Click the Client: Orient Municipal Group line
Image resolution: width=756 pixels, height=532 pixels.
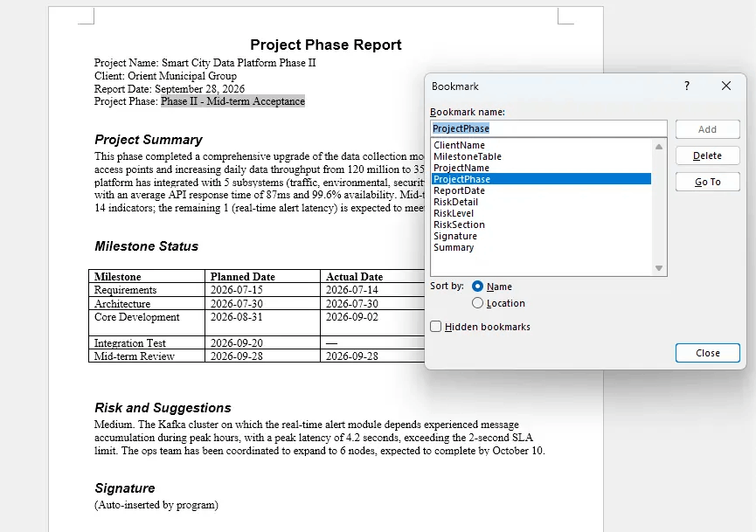coord(165,76)
